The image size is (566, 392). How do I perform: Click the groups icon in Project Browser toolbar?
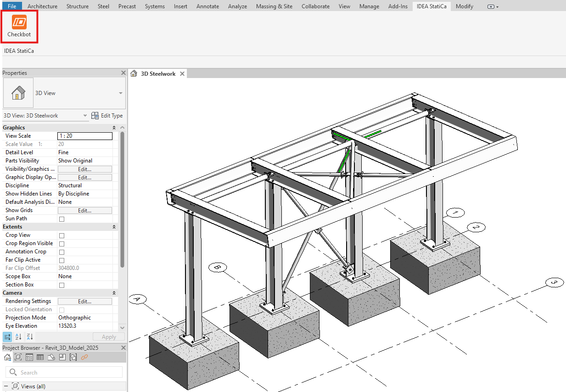tap(73, 357)
